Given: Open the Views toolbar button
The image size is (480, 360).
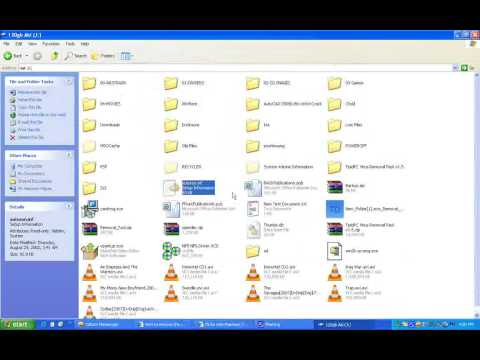Looking at the screenshot, I should tap(127, 56).
